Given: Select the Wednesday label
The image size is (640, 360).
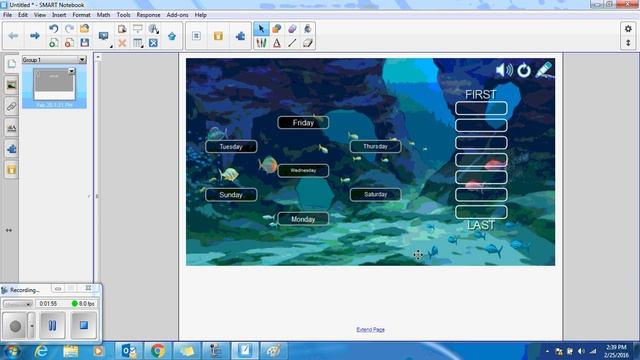Looking at the screenshot, I should pos(303,171).
